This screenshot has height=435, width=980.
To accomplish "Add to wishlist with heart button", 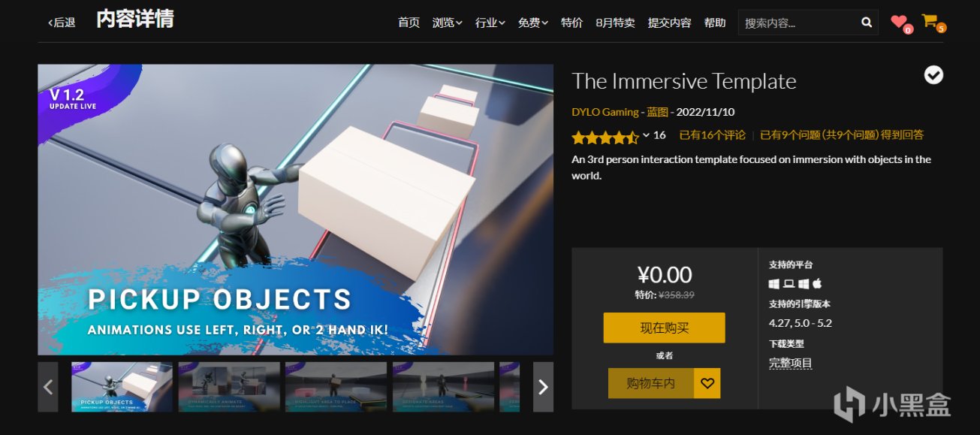I will click(707, 383).
